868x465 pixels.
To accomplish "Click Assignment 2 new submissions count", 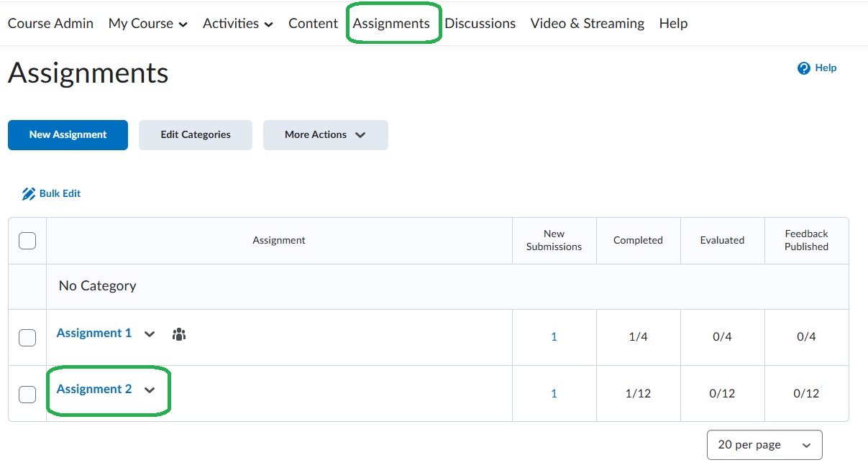I will 554,394.
